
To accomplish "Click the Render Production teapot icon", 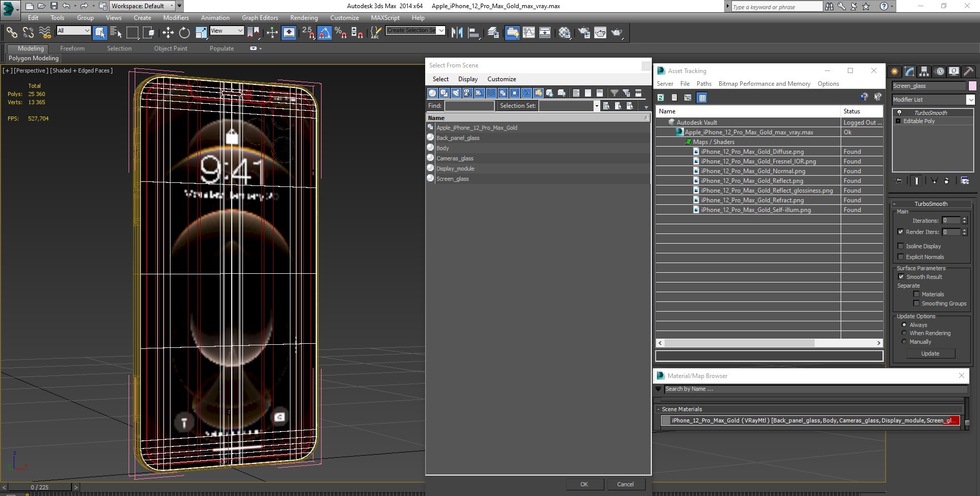I will 617,33.
